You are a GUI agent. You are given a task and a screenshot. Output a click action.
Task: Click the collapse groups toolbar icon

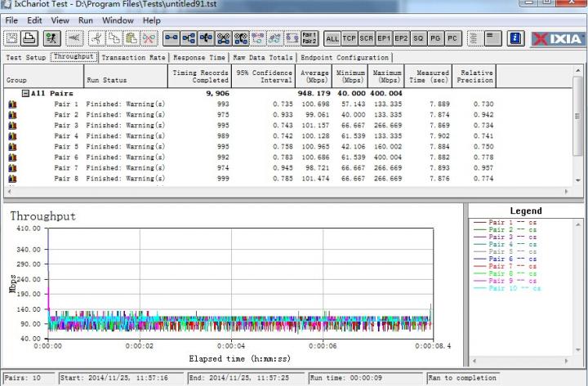492,38
